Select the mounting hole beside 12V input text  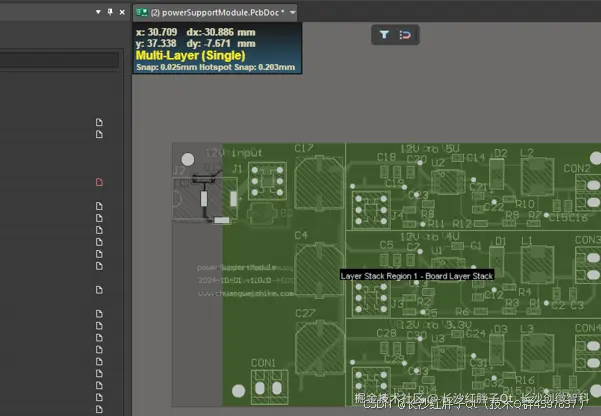point(188,159)
